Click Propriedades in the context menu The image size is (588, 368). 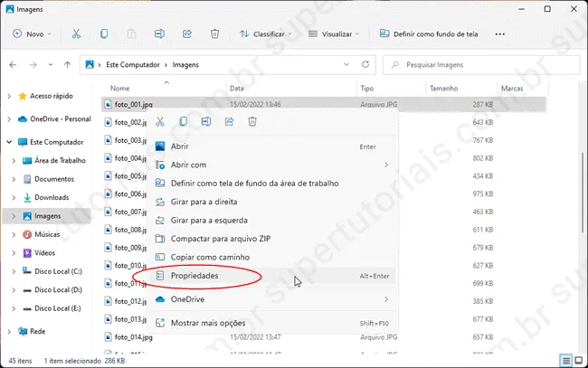[x=272, y=276]
